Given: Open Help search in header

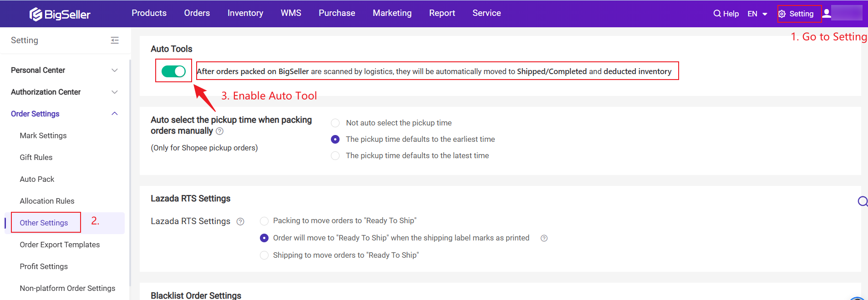Looking at the screenshot, I should (x=726, y=14).
